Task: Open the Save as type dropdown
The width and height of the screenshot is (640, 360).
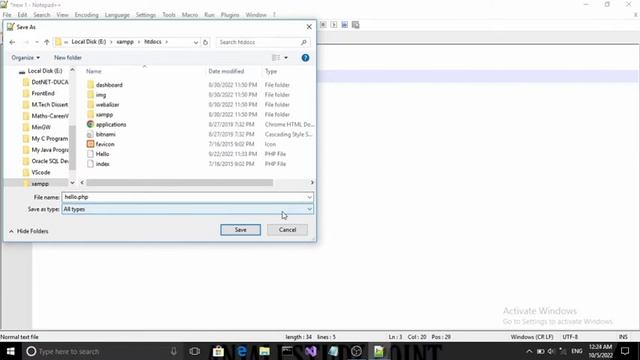Action: 309,209
